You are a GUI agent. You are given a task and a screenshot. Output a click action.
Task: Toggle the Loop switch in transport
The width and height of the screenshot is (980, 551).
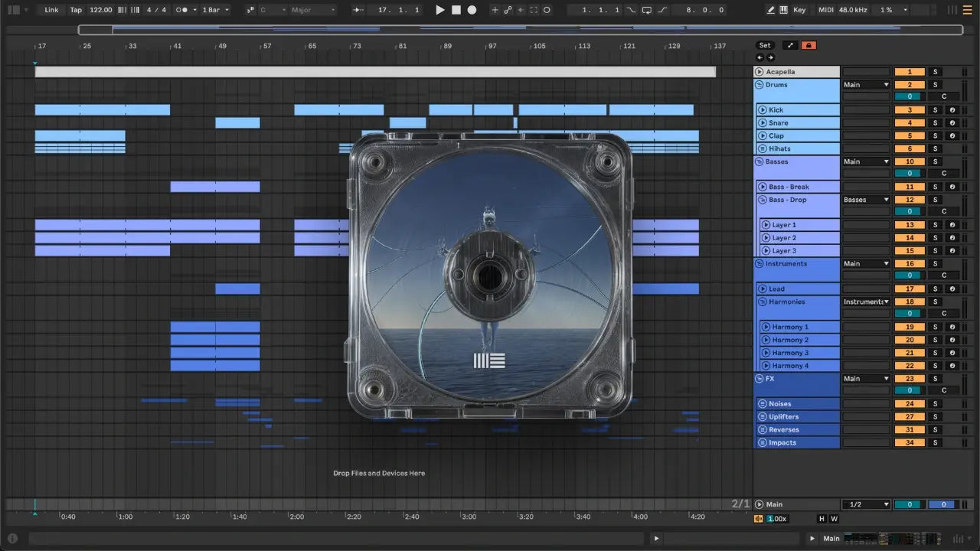click(x=647, y=10)
